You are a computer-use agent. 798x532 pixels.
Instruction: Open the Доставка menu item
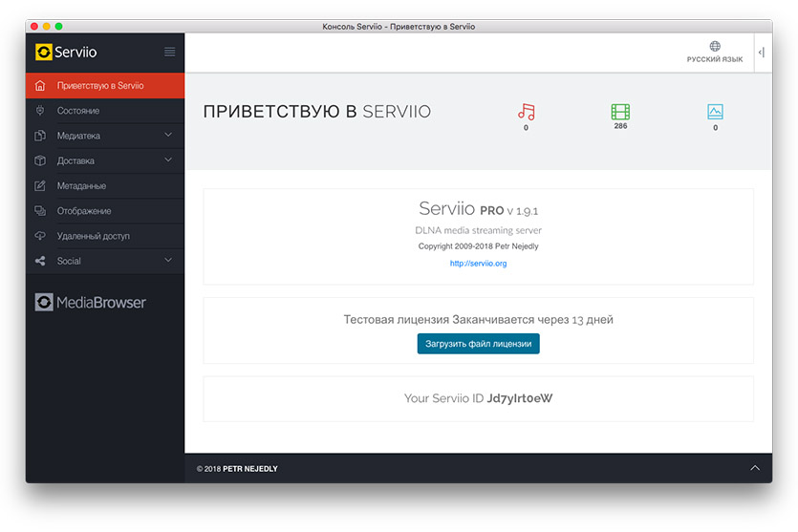tap(105, 160)
